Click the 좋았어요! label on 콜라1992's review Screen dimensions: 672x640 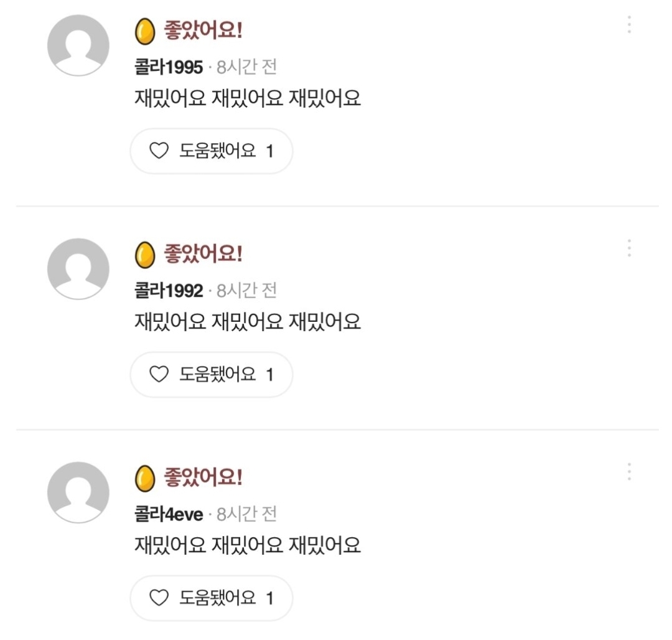(203, 253)
